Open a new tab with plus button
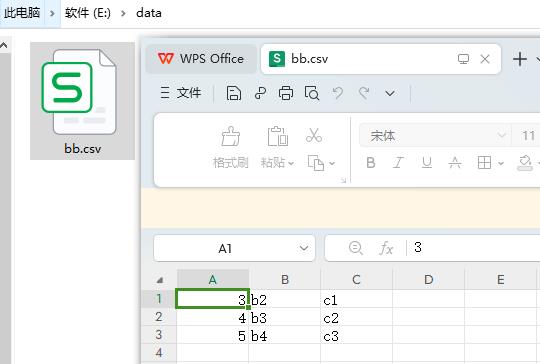The width and height of the screenshot is (540, 364). tap(520, 59)
